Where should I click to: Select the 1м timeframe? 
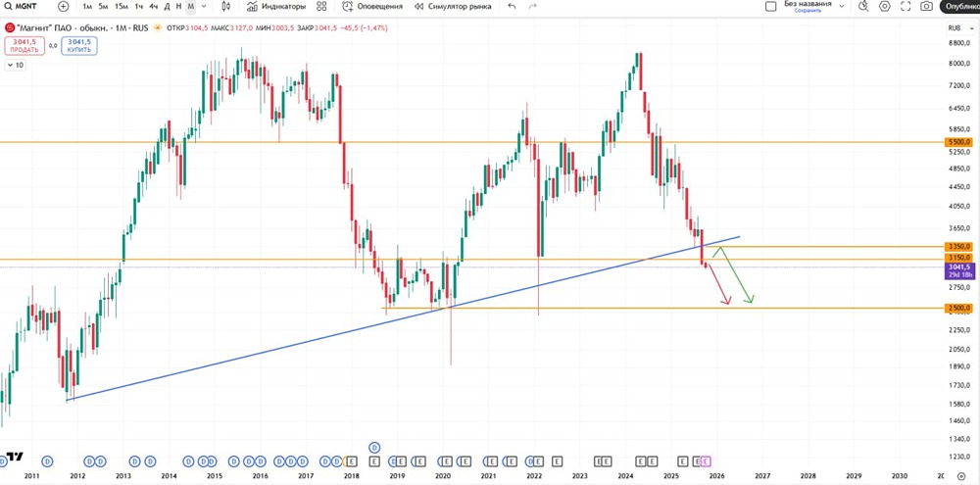point(87,6)
